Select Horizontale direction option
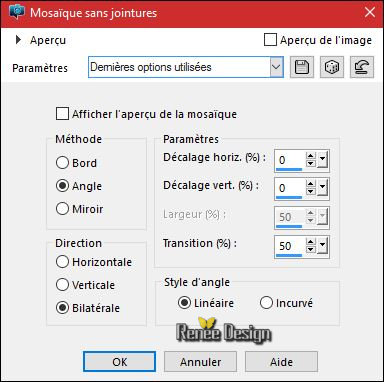This screenshot has height=382, width=384. pos(62,262)
